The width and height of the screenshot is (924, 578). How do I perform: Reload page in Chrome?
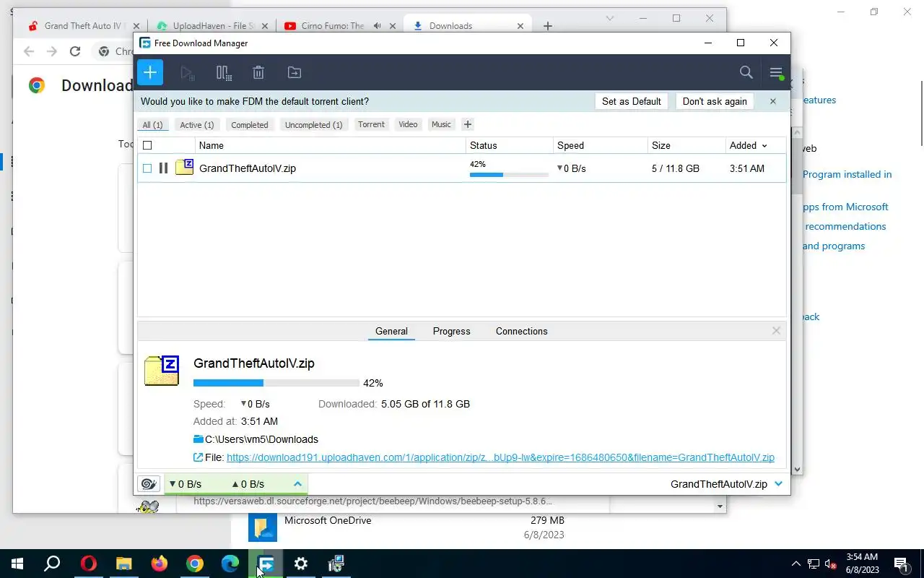tap(75, 51)
